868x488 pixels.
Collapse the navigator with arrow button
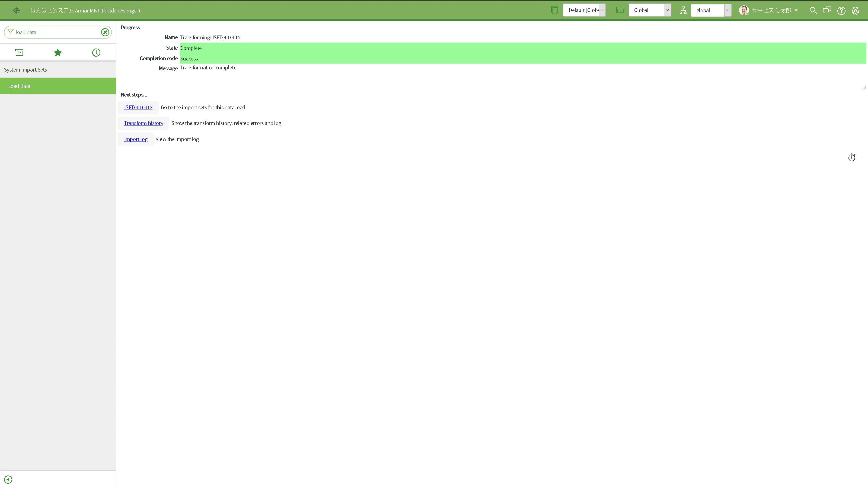pyautogui.click(x=8, y=479)
